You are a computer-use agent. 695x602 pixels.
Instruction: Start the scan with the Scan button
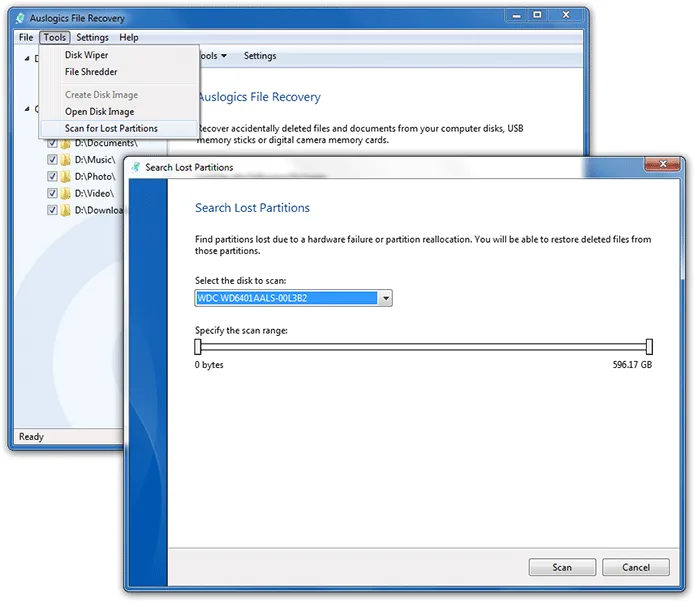click(x=562, y=567)
